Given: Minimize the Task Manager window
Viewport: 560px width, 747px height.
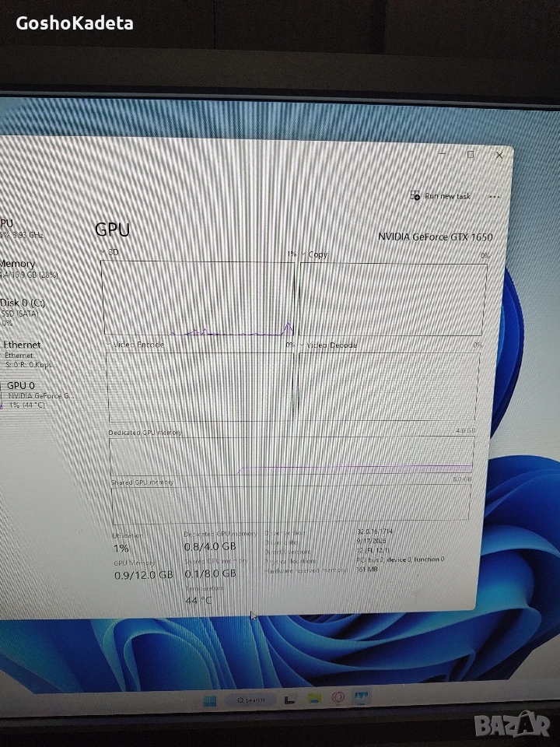Looking at the screenshot, I should pyautogui.click(x=442, y=153).
